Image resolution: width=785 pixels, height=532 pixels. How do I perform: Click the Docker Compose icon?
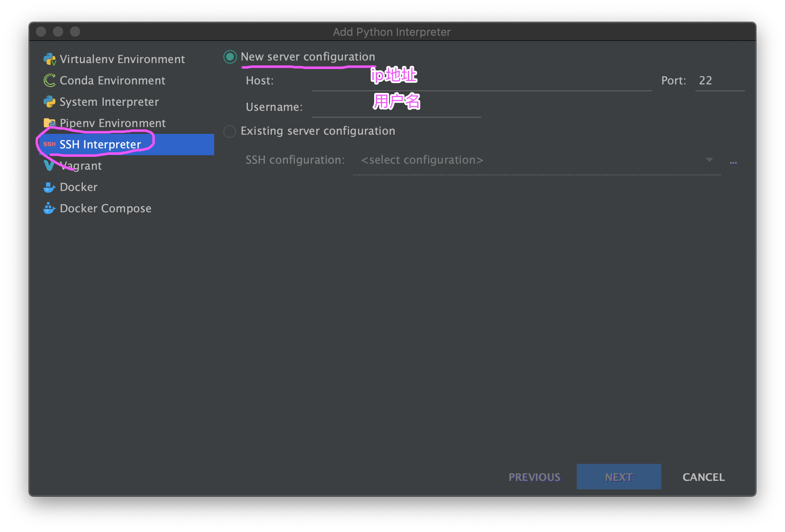point(49,208)
